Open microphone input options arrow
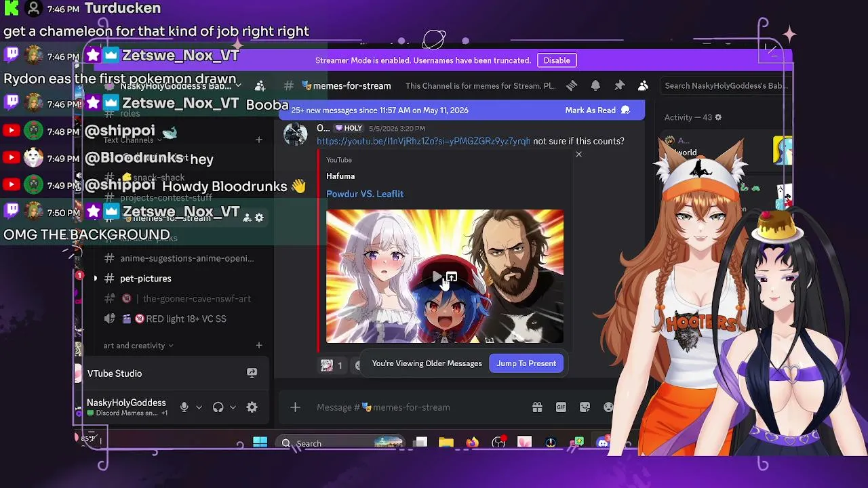 (199, 407)
